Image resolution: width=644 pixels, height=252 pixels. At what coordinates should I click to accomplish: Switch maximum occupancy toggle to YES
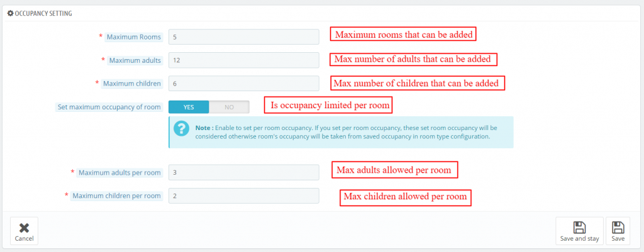(189, 107)
